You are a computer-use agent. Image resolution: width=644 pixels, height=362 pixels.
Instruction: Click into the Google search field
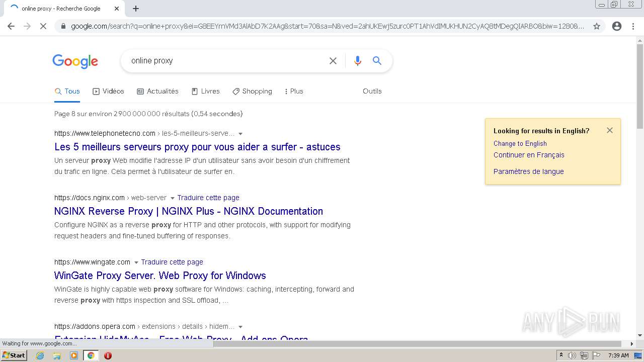[226, 61]
